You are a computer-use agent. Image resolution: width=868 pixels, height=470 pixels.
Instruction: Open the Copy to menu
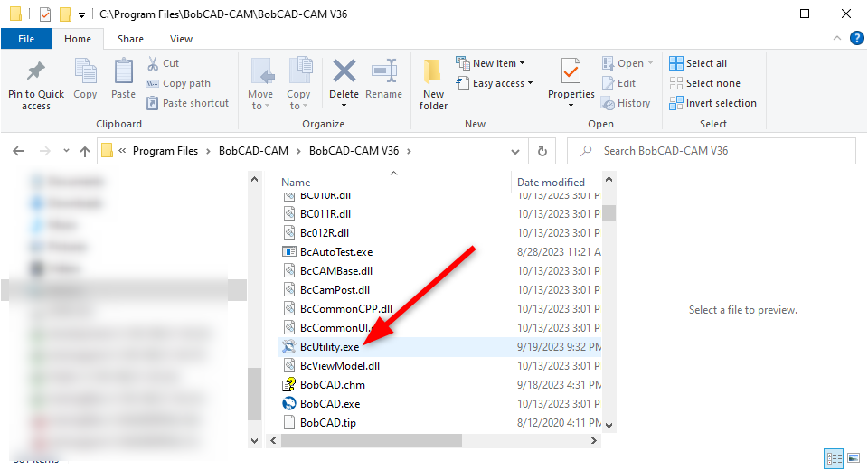point(298,85)
